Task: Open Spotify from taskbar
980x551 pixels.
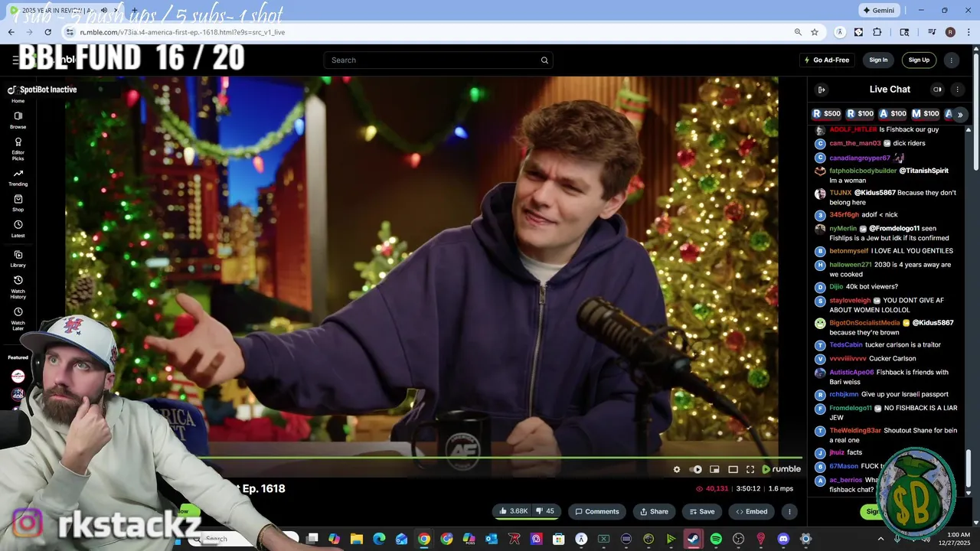Action: (x=716, y=539)
